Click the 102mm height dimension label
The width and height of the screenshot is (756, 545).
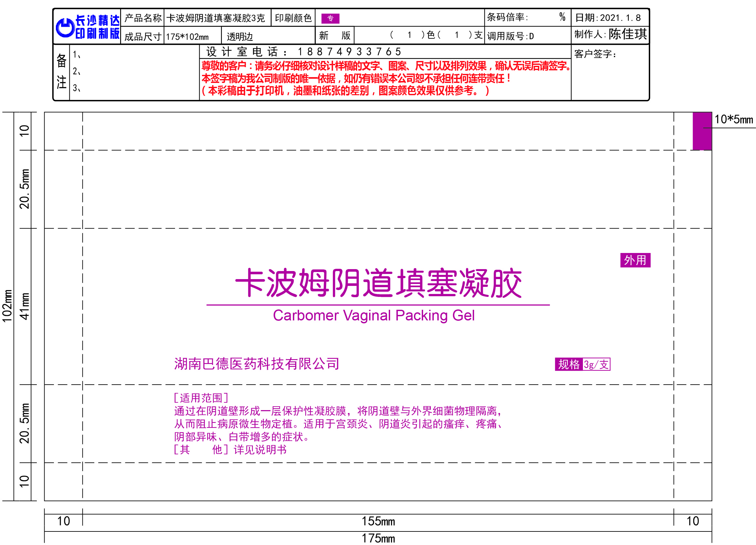[7, 306]
